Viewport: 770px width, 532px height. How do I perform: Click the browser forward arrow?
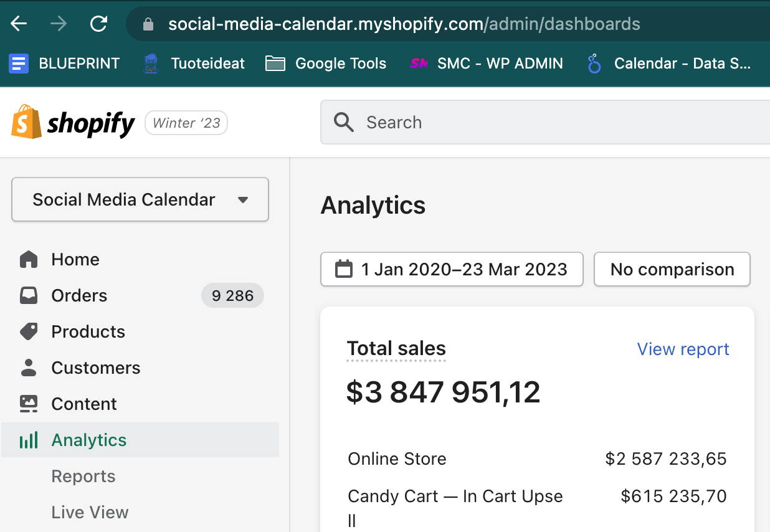tap(59, 24)
